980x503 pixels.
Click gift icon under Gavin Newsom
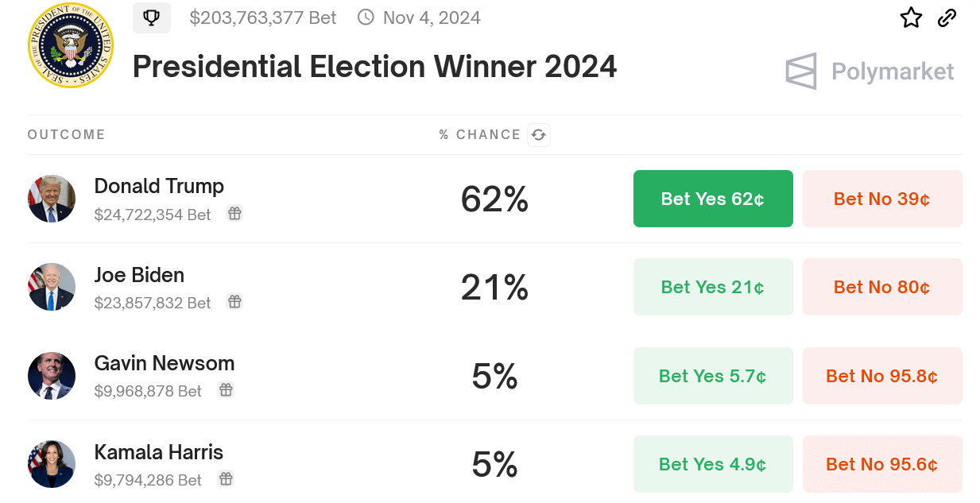point(226,390)
